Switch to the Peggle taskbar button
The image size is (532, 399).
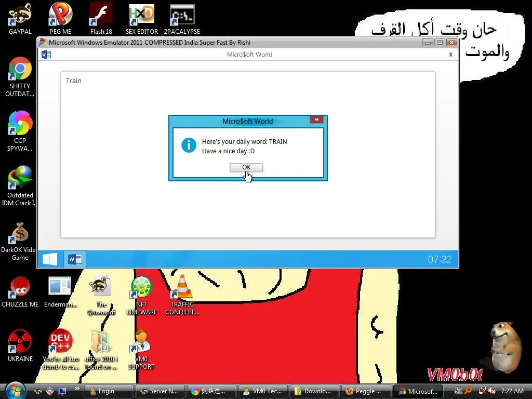(x=366, y=391)
